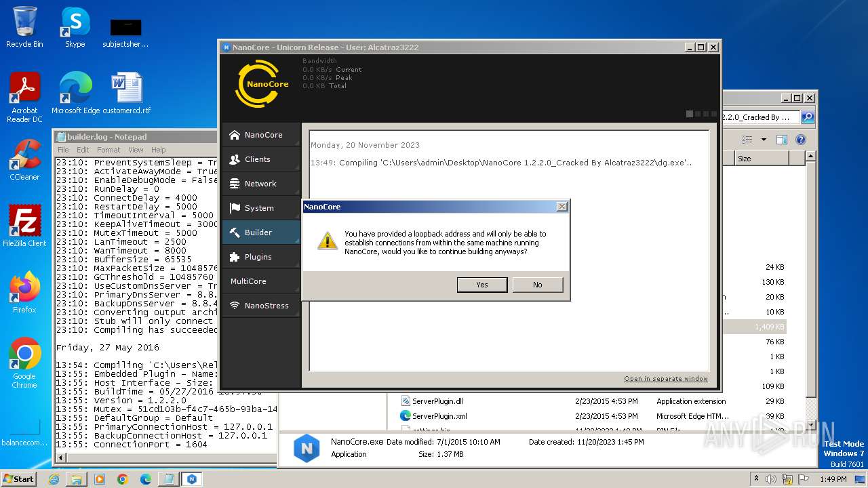Viewport: 868px width, 488px height.
Task: Switch to the System tab
Action: (261, 208)
